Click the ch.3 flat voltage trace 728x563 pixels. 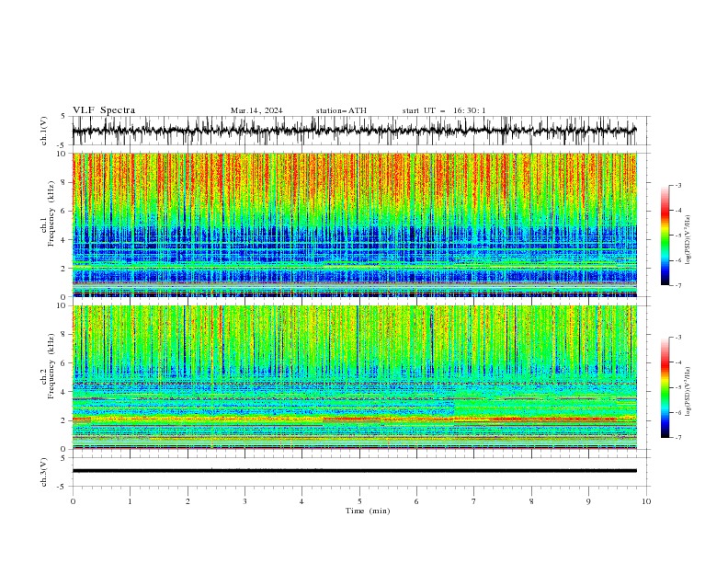[354, 471]
